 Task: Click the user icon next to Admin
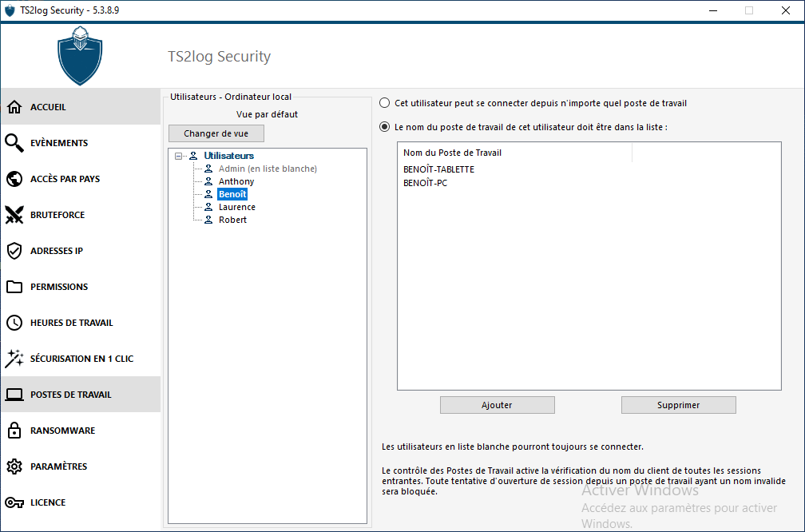point(208,169)
